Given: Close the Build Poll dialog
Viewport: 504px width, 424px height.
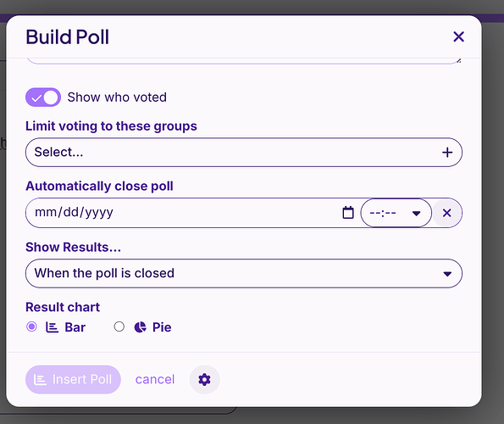Looking at the screenshot, I should click(458, 36).
